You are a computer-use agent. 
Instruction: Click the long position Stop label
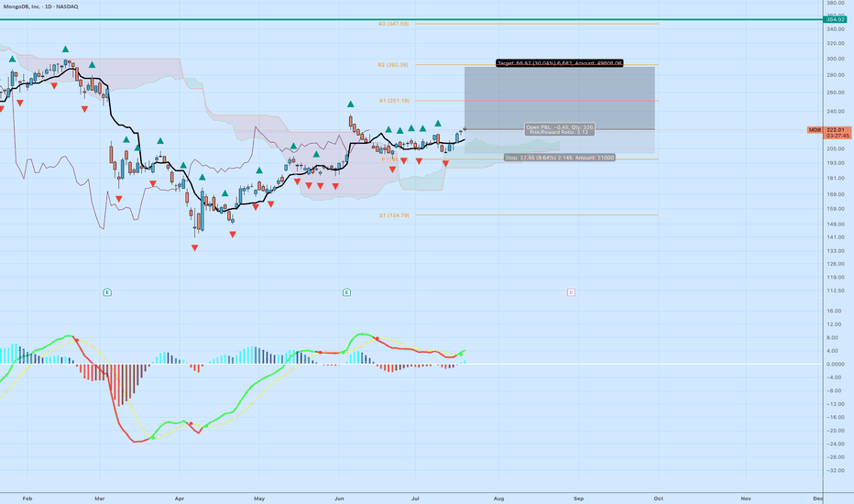point(559,158)
